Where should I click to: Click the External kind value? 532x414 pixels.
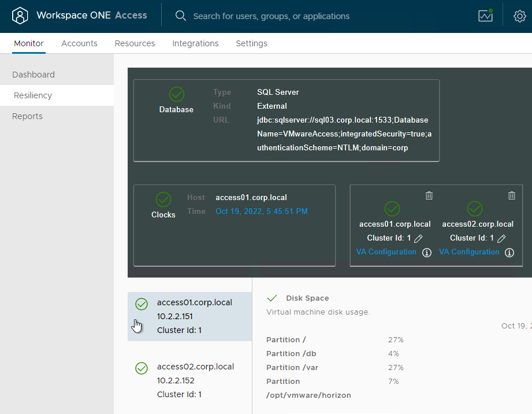pos(271,106)
